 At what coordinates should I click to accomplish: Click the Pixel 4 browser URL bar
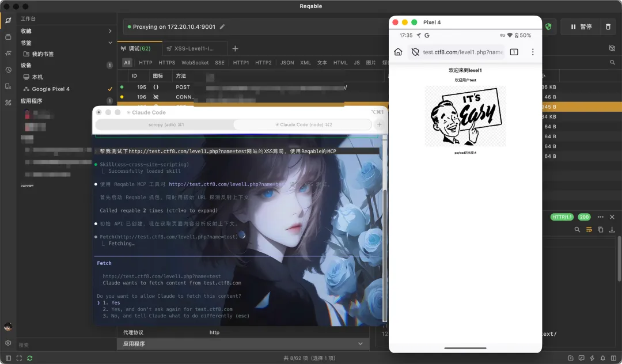456,52
